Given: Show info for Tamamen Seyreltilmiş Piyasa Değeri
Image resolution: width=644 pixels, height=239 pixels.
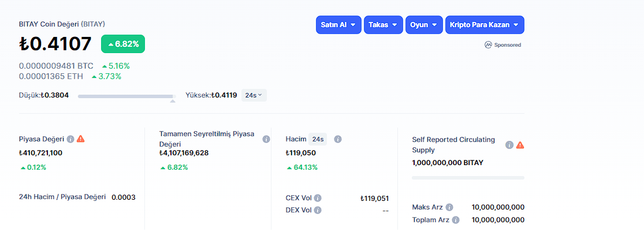Looking at the screenshot, I should coord(266,139).
